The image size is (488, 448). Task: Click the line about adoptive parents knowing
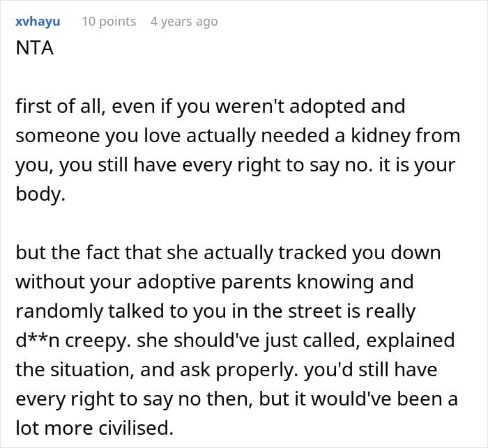pos(214,281)
